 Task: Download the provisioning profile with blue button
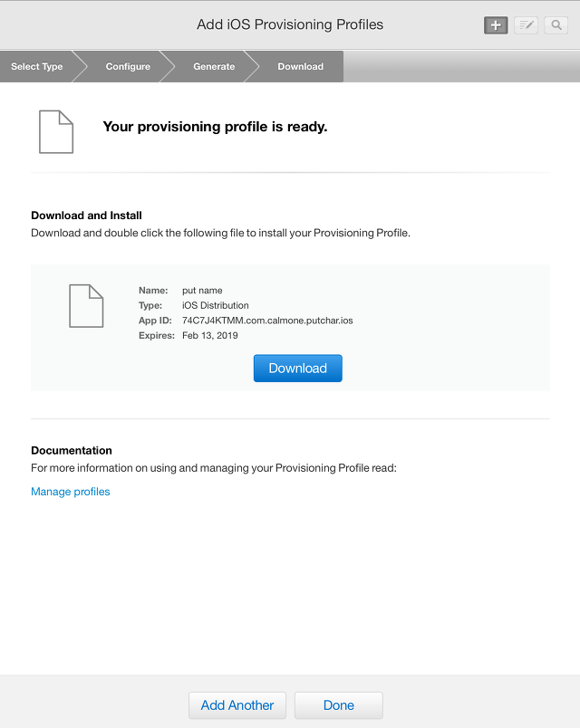[298, 369]
